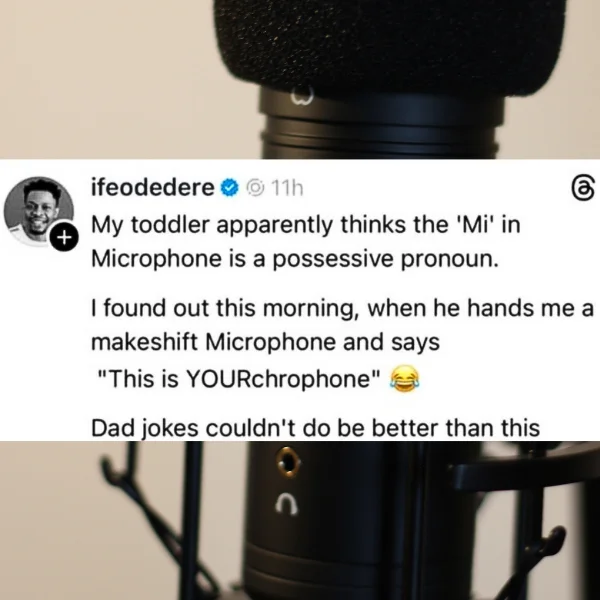
Task: Click the "Dad jokes couldn't do be better" line
Action: coord(315,428)
